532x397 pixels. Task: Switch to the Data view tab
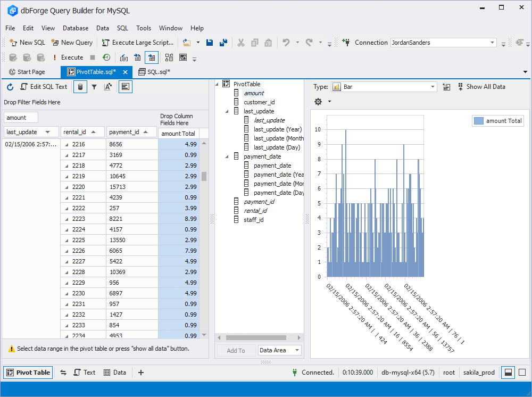click(115, 373)
